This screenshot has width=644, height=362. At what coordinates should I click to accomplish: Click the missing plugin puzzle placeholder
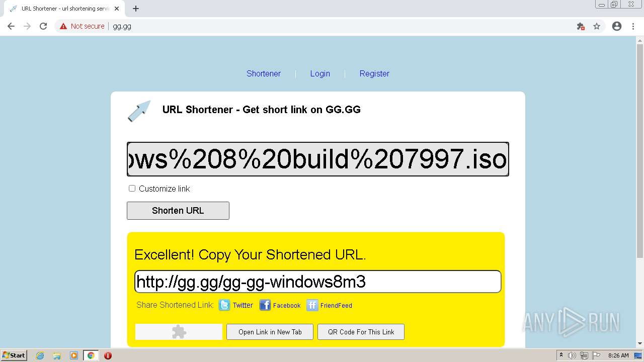pos(179,332)
